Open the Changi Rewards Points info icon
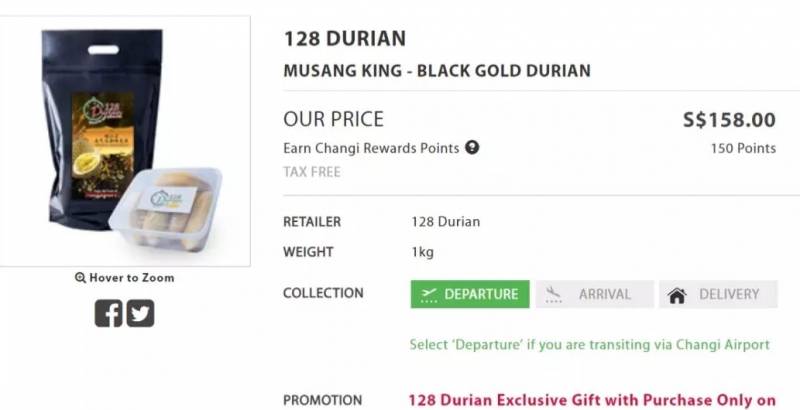This screenshot has height=410, width=800. 473,148
